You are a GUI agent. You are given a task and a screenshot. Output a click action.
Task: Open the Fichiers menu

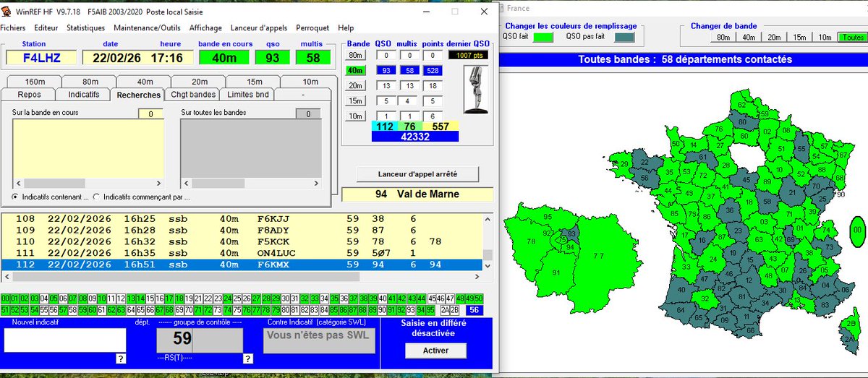point(12,27)
